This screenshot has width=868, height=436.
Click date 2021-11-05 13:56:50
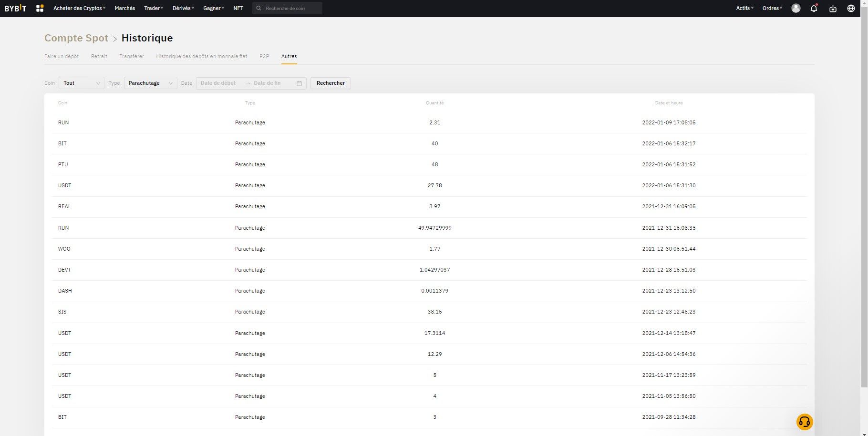(669, 396)
